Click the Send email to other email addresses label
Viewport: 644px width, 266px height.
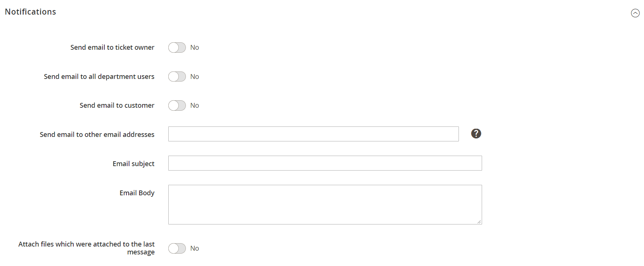[x=97, y=135]
